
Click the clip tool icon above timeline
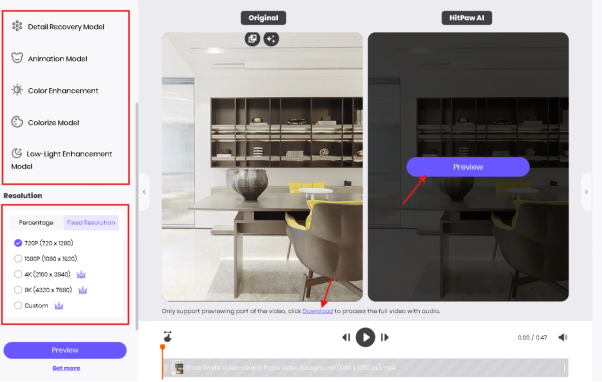tap(168, 336)
